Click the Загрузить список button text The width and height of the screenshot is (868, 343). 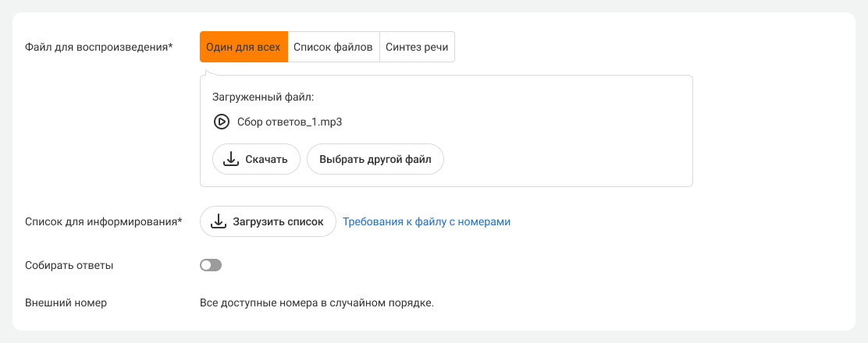pos(277,221)
